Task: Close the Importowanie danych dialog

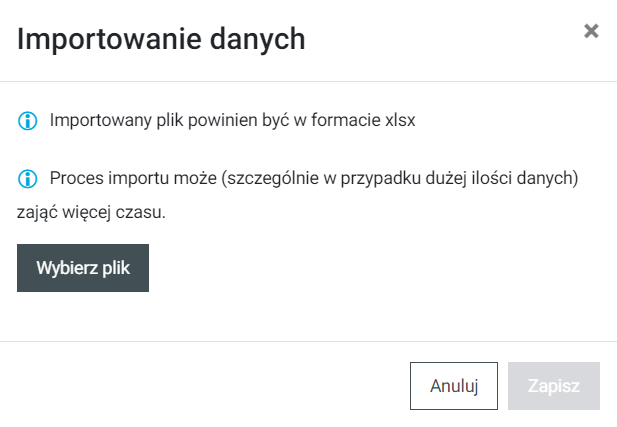Action: click(591, 31)
